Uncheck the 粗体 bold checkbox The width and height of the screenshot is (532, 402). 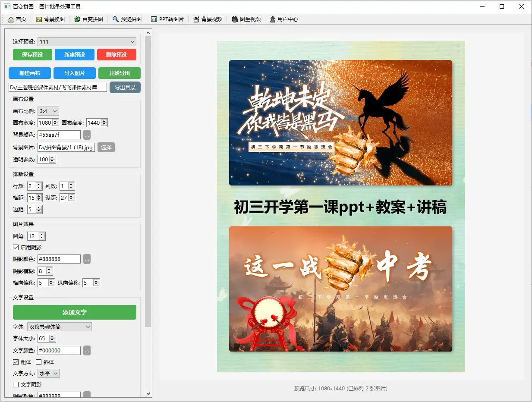(x=16, y=362)
